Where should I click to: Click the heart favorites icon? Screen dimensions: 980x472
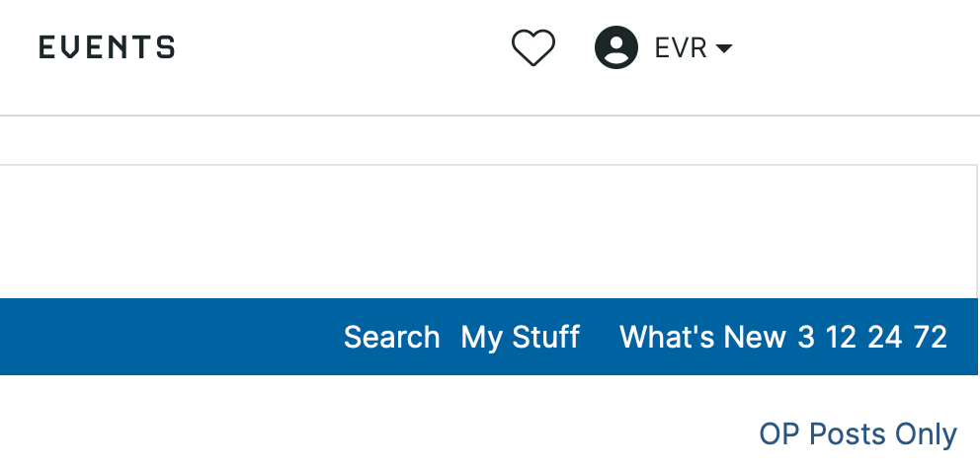(x=533, y=47)
